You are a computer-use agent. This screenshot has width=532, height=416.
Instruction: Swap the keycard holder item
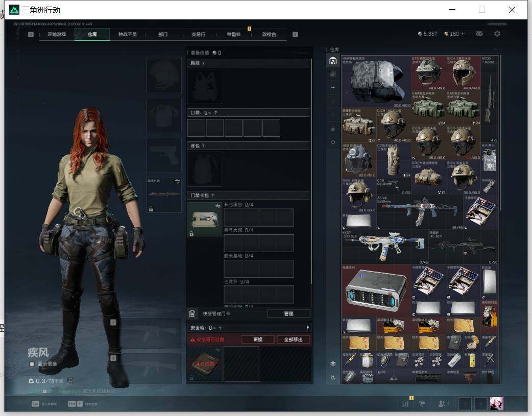(x=217, y=206)
